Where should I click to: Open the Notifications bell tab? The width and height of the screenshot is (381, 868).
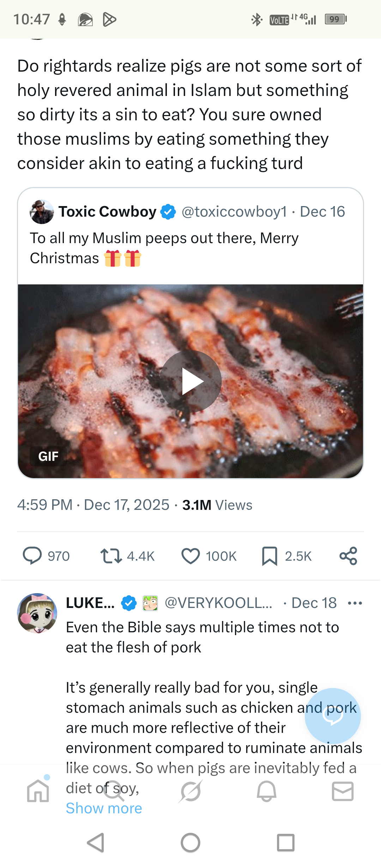[x=267, y=791]
